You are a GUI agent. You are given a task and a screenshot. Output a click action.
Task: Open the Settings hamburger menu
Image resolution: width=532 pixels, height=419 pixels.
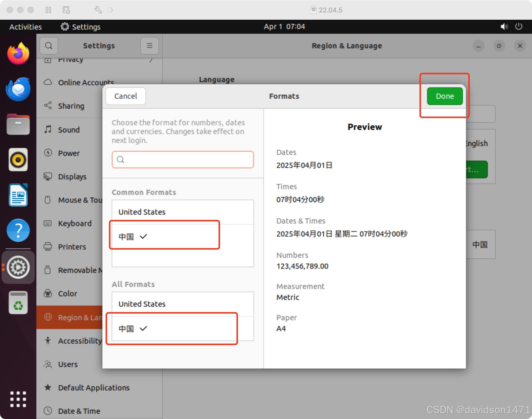coord(149,46)
